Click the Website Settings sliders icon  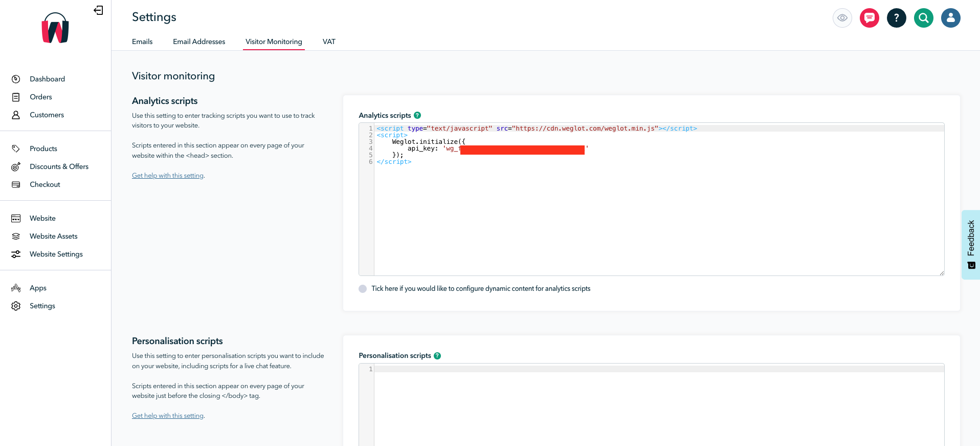16,254
